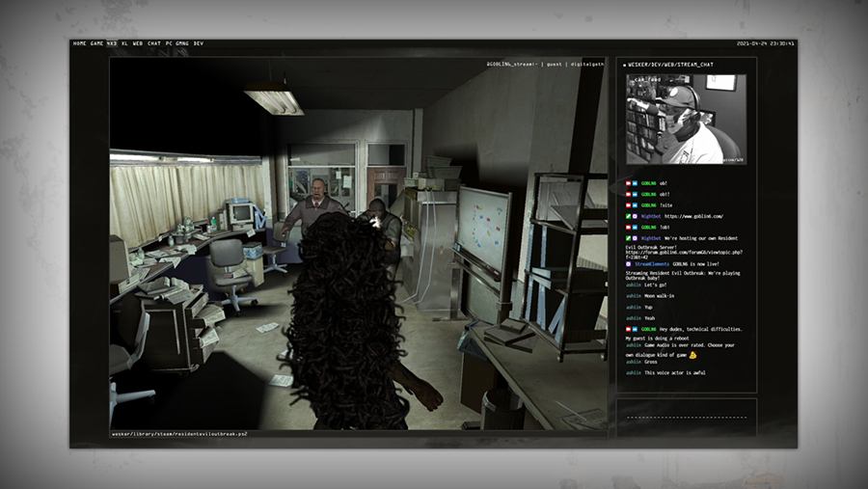Click the cam feed webcam thumbnail
Image resolution: width=868 pixels, height=489 pixels.
[686, 119]
